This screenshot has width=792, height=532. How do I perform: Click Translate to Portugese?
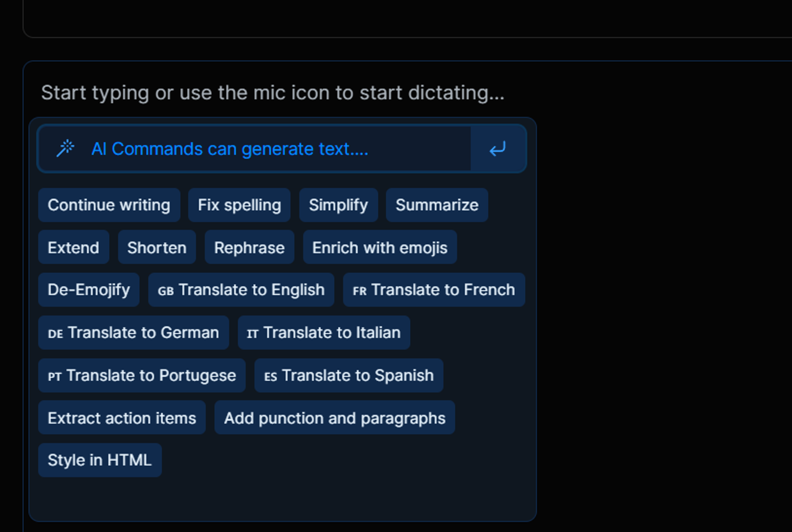pyautogui.click(x=141, y=375)
